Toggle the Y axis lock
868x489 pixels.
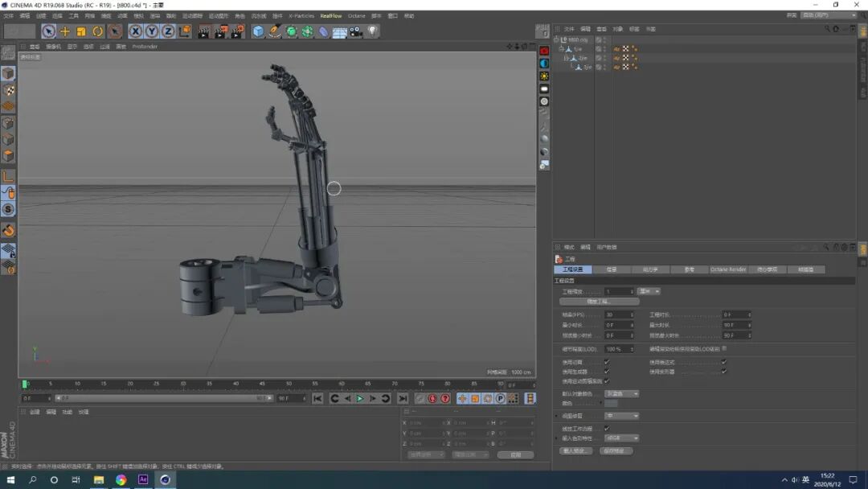[151, 31]
